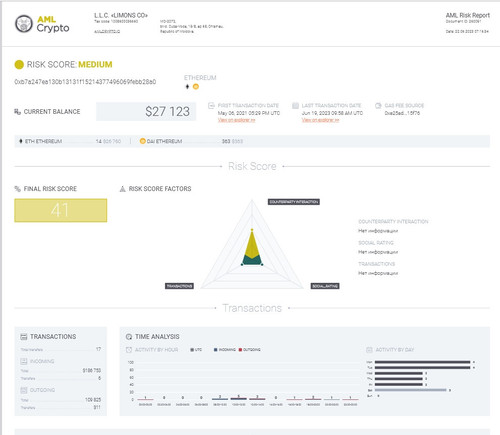Click the First Transaction Date calendar icon
500x435 pixels.
click(211, 106)
